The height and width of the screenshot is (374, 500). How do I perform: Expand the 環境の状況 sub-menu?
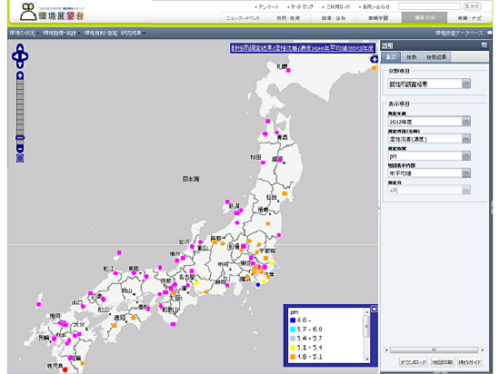click(x=24, y=33)
